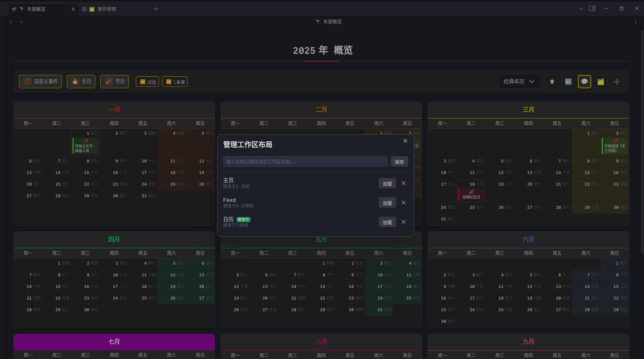
Task: Delete the 主页 workspace layout
Action: 404,183
